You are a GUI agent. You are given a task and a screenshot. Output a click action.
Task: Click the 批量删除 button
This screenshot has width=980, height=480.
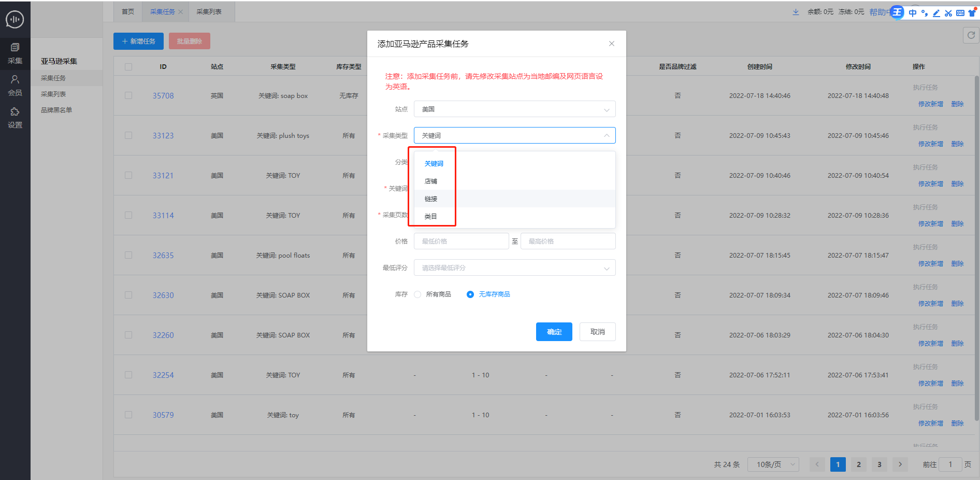click(x=190, y=41)
